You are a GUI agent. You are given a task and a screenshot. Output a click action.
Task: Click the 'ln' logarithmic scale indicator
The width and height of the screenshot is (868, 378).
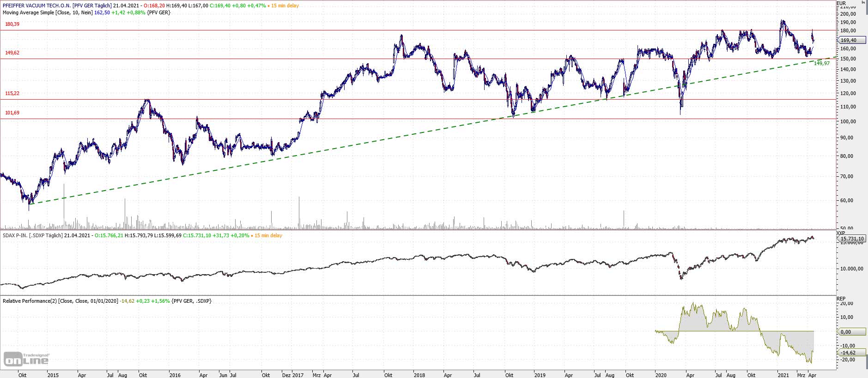[863, 2]
